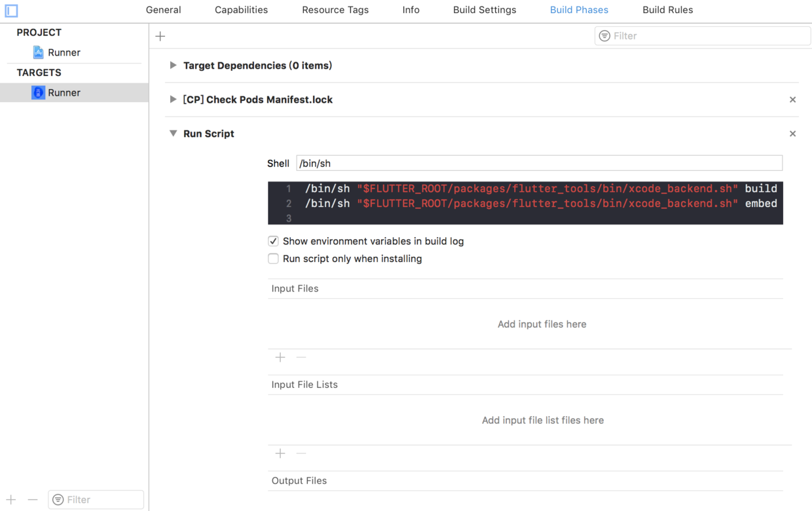
Task: Click the Input Files header
Action: [x=295, y=288]
